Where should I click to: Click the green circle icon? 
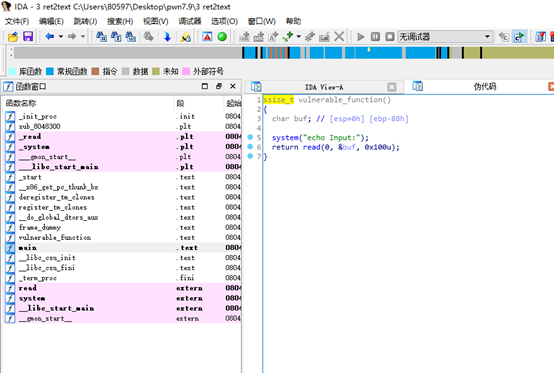click(222, 36)
